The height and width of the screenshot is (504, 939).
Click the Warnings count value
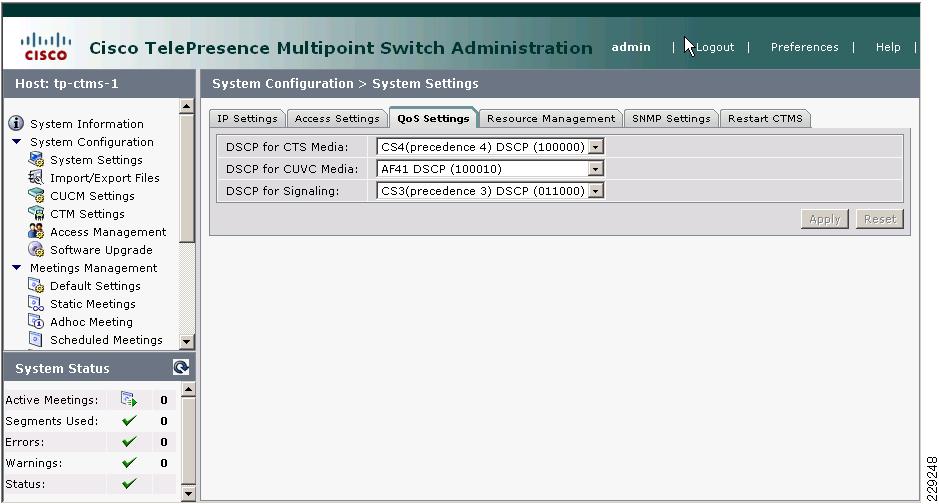click(x=163, y=463)
